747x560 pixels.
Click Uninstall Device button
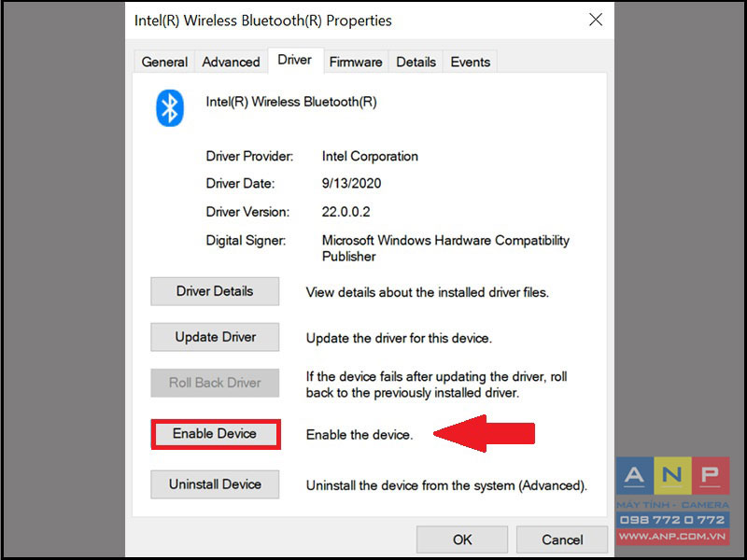(x=215, y=484)
